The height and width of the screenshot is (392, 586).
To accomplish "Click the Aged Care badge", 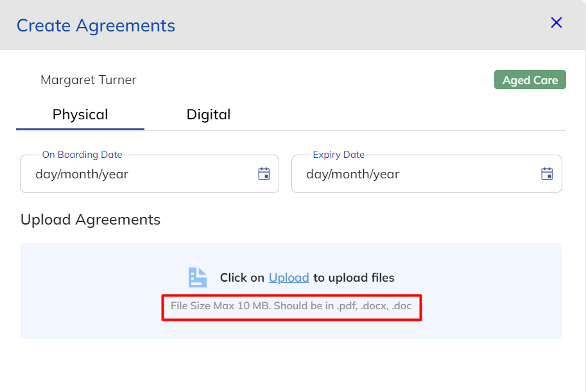I will [x=530, y=80].
